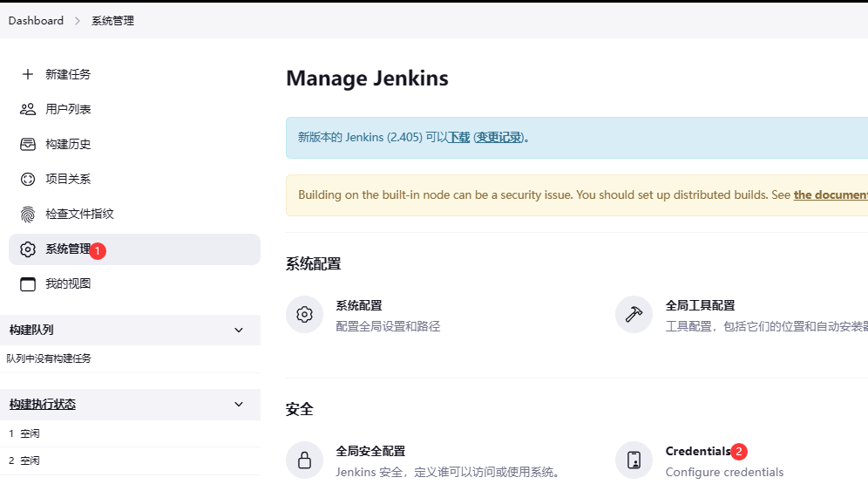Open 全局安全配置 entry title
The image size is (868, 498).
tap(371, 452)
